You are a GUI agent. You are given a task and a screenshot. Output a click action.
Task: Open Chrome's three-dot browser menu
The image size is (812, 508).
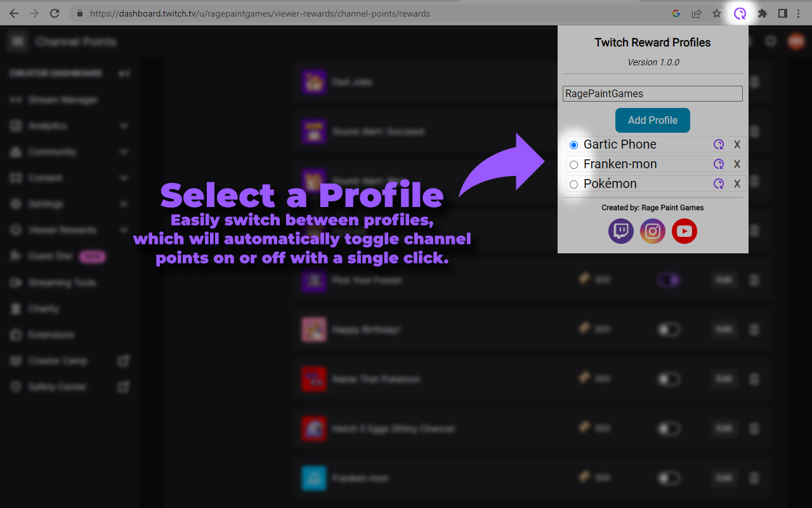pos(798,13)
